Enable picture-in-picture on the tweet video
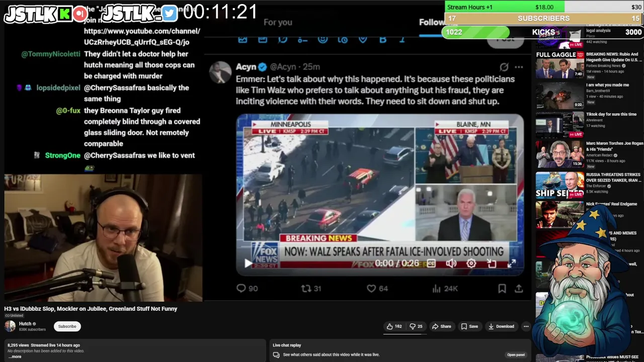This screenshot has height=362, width=644. (492, 263)
